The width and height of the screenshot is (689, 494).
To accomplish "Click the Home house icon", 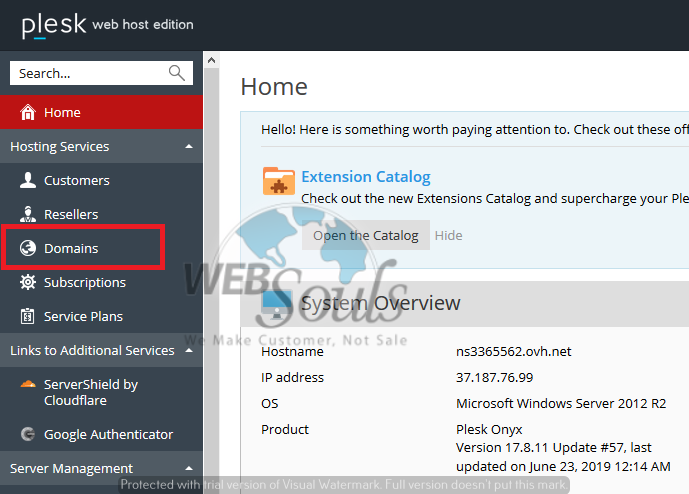I will click(x=28, y=112).
